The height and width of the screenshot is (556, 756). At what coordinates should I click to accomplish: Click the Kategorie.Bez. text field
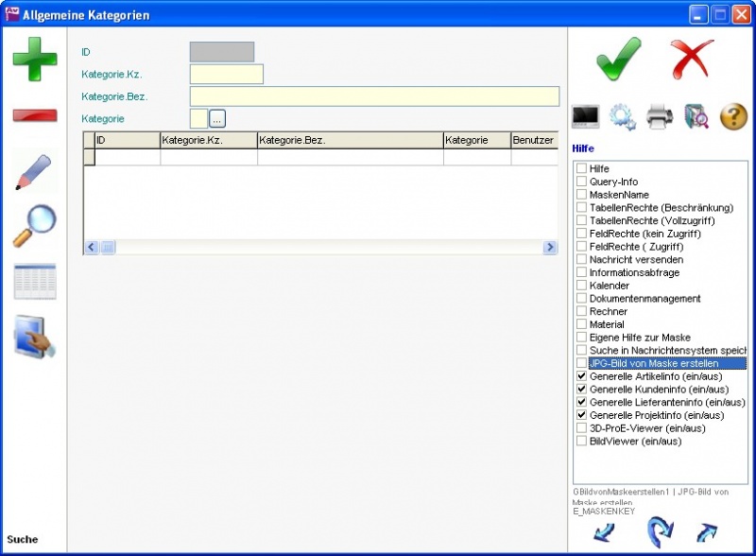pos(374,96)
